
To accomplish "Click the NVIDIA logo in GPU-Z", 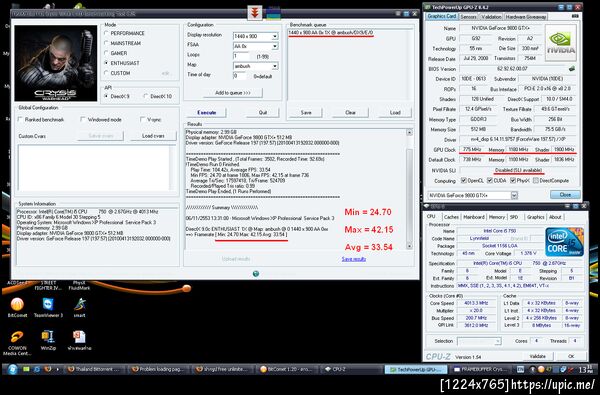I will [560, 42].
